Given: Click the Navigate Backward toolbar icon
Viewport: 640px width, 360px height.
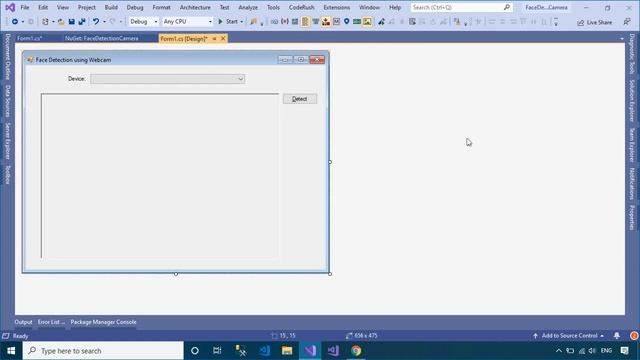Looking at the screenshot, I should [x=15, y=22].
